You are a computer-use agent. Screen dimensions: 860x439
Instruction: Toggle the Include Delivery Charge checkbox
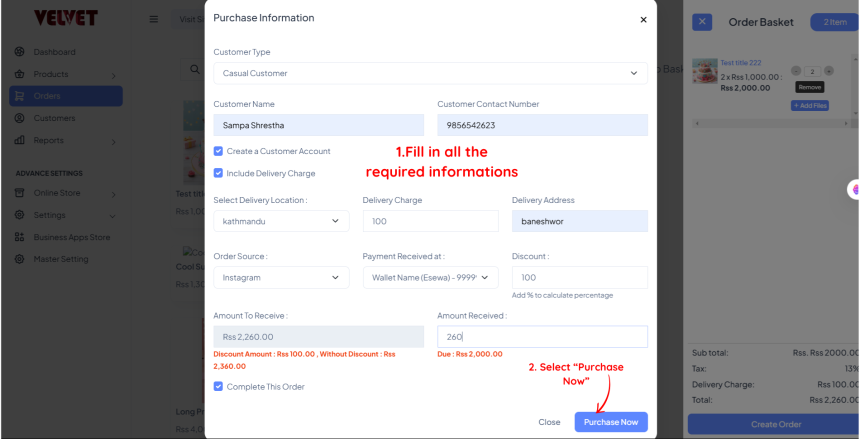coord(219,173)
